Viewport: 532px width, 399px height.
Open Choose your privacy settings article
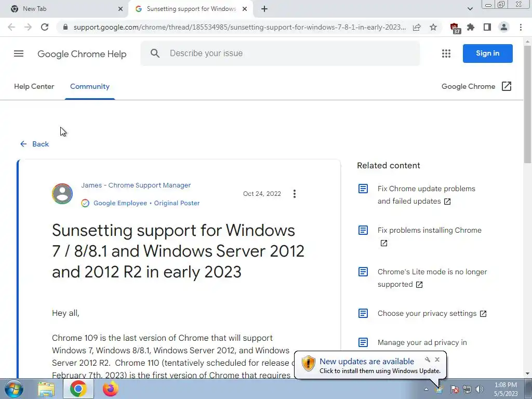432,313
